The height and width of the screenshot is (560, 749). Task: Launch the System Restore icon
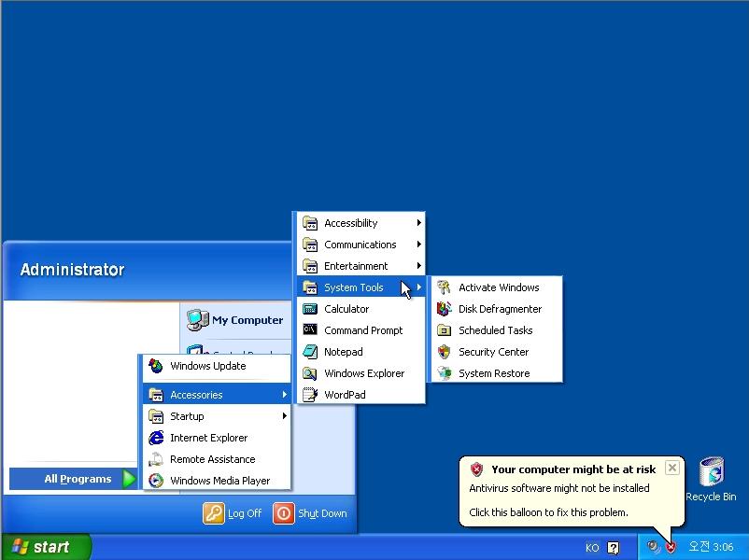click(445, 373)
